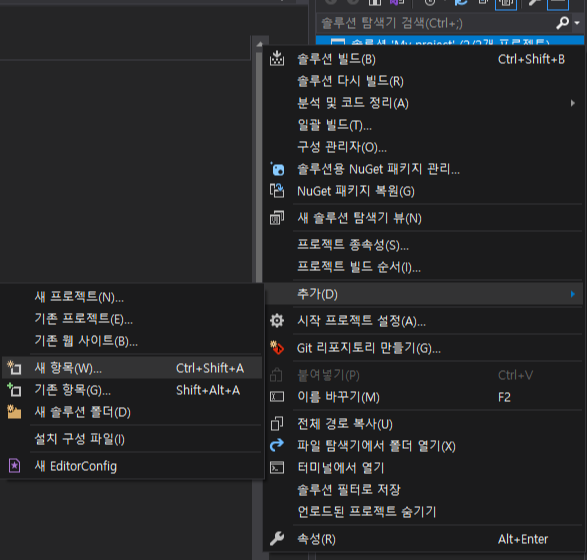The image size is (587, 560).
Task: Choose 새 EditorConfig
Action: (x=132, y=466)
